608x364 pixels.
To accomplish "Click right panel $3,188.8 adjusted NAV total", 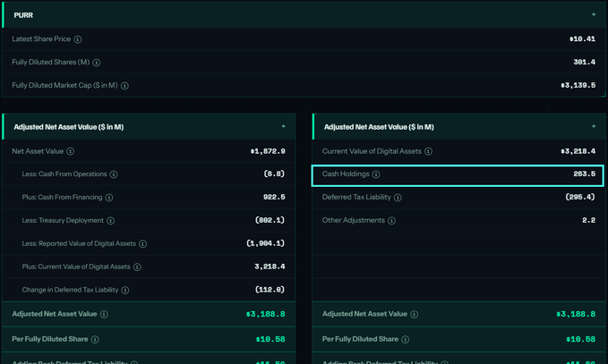I will (x=576, y=314).
